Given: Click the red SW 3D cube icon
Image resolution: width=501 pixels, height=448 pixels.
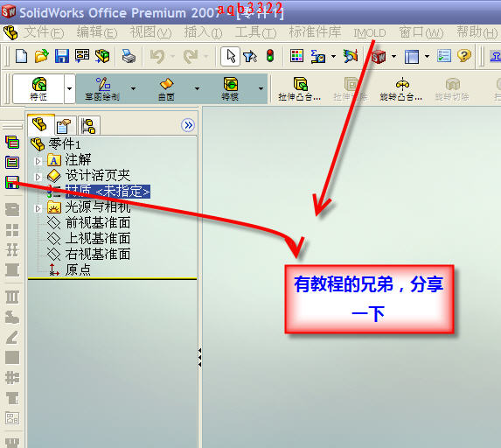Looking at the screenshot, I should tap(379, 57).
